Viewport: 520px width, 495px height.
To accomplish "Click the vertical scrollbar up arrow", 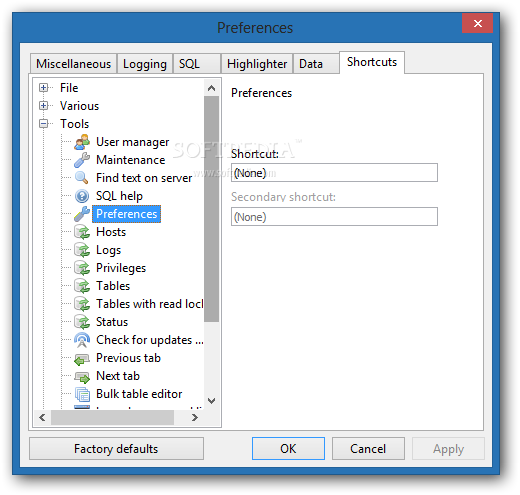I will pyautogui.click(x=211, y=88).
